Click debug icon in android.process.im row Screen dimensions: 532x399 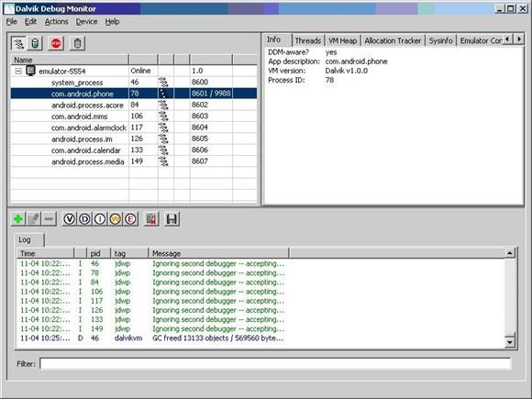(163, 139)
